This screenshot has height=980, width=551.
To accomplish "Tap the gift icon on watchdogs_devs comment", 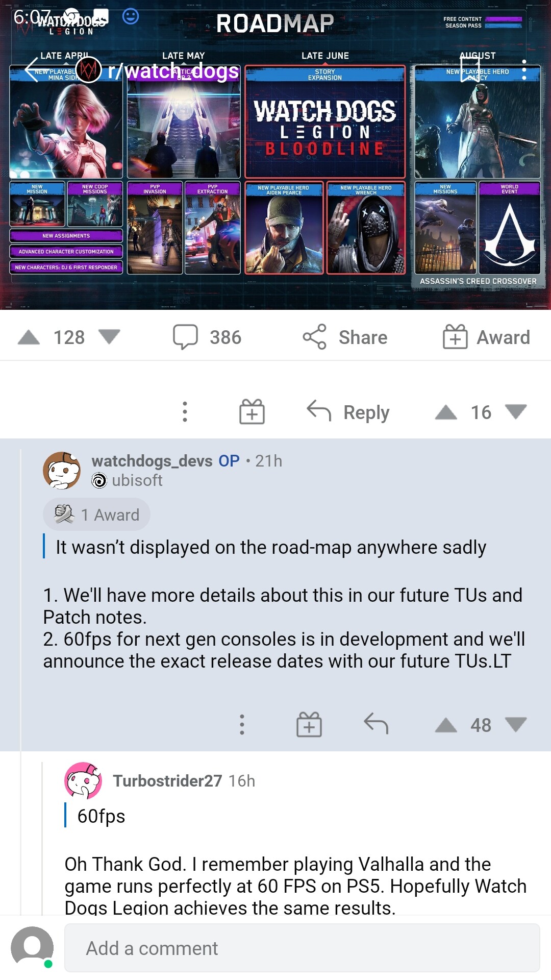I will 309,724.
